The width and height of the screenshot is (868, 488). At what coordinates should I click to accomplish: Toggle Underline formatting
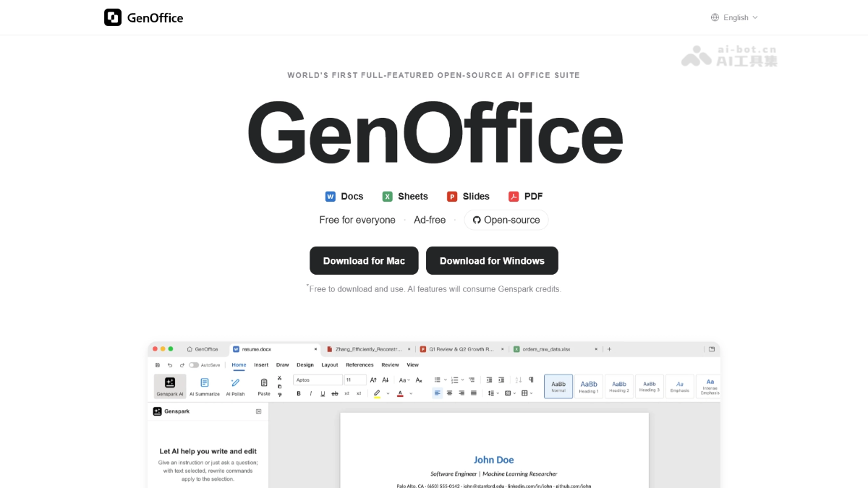[323, 393]
